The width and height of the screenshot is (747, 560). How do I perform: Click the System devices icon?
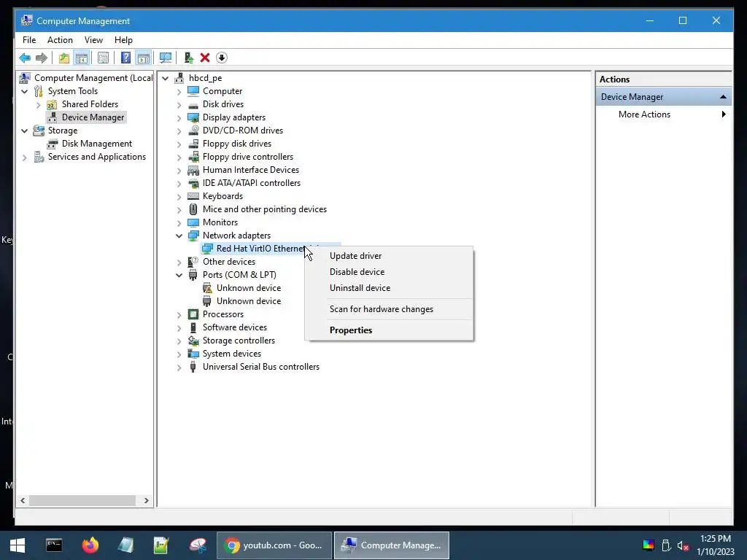click(x=193, y=354)
